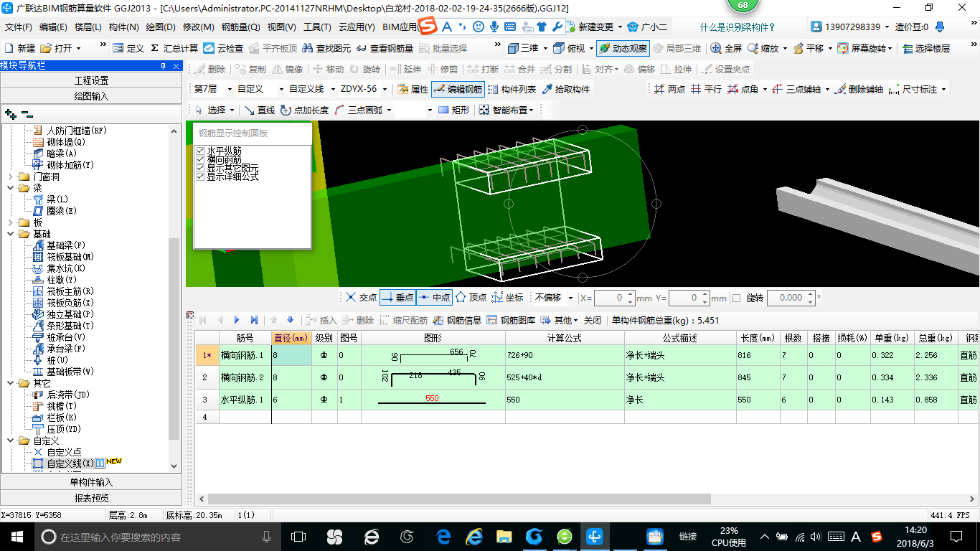Click 关闭 in rebar edit toolbar

coord(593,320)
